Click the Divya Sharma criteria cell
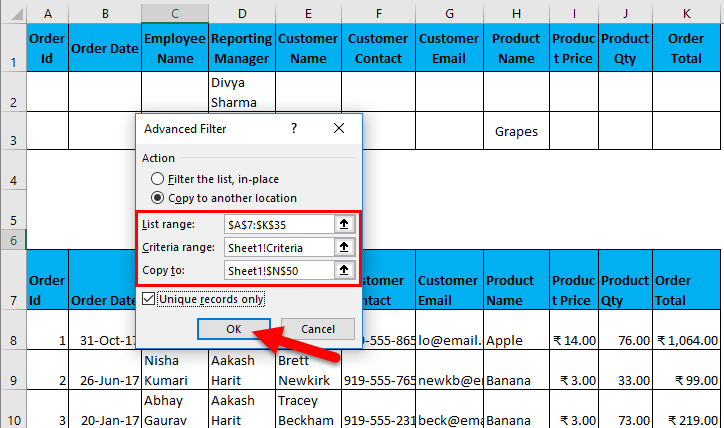The image size is (724, 428). pyautogui.click(x=242, y=92)
